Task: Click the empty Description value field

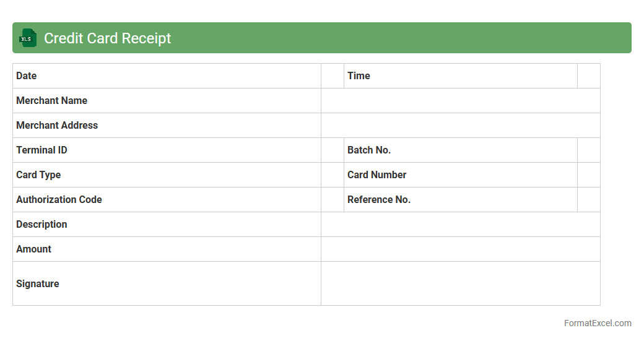Action: pos(460,224)
